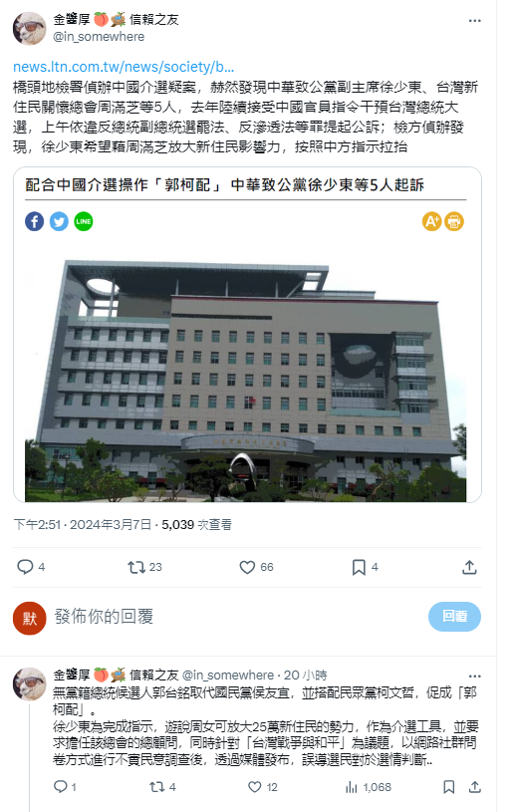Image resolution: width=515 pixels, height=812 pixels.
Task: Click the blue 回覆 reply button
Action: click(454, 617)
